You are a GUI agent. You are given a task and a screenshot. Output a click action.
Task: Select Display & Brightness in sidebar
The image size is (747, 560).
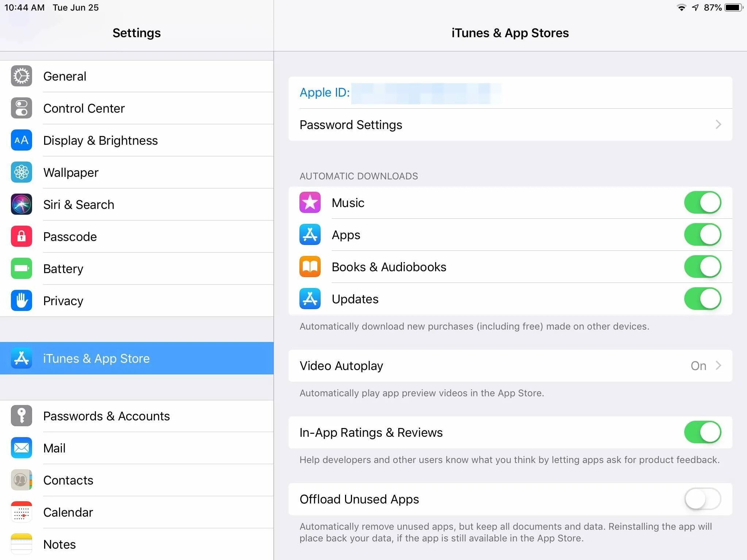pyautogui.click(x=100, y=140)
